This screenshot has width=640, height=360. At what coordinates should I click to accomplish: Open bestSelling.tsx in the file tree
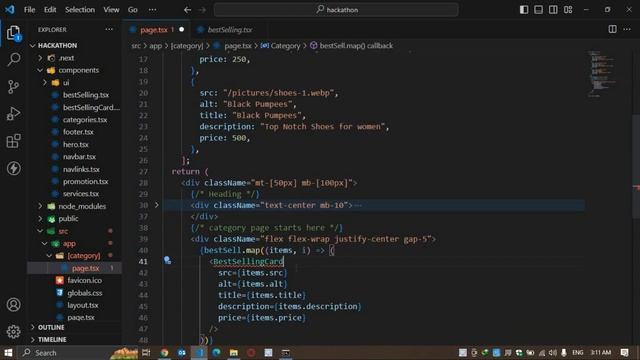tap(86, 95)
